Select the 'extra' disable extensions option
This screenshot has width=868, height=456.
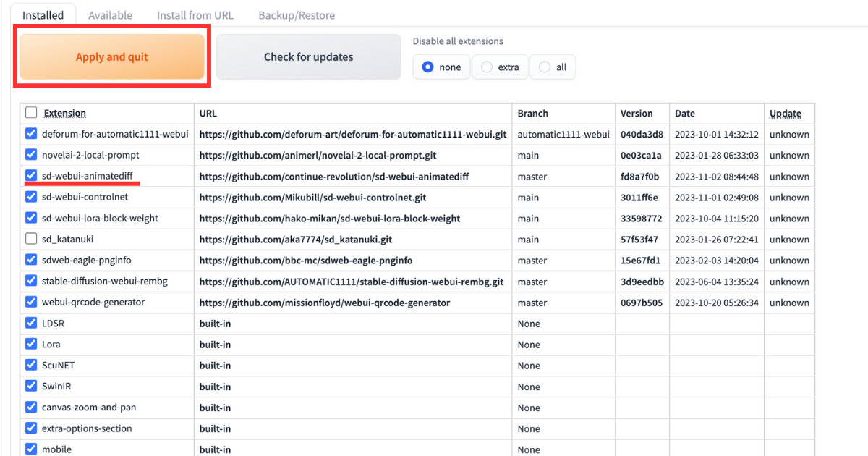[500, 67]
